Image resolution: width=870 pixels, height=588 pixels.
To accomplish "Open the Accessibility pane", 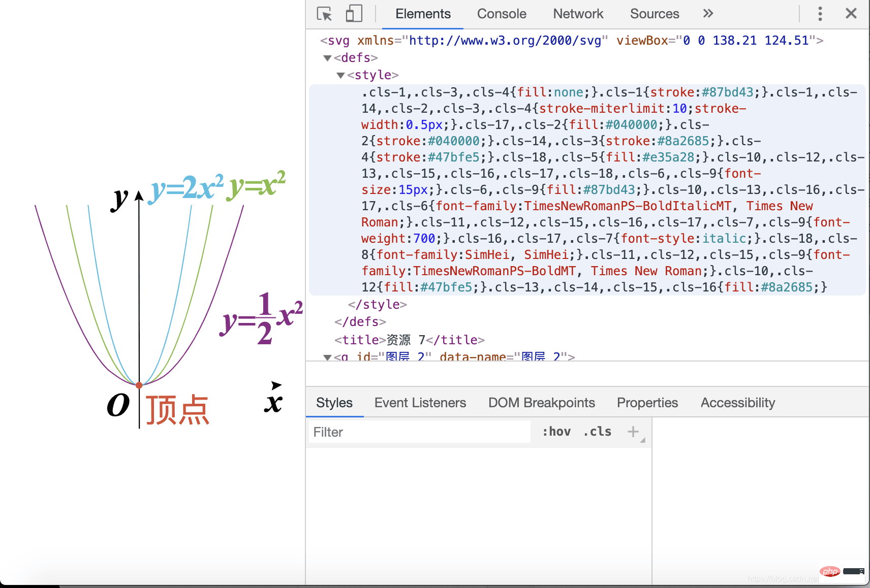I will pyautogui.click(x=737, y=403).
